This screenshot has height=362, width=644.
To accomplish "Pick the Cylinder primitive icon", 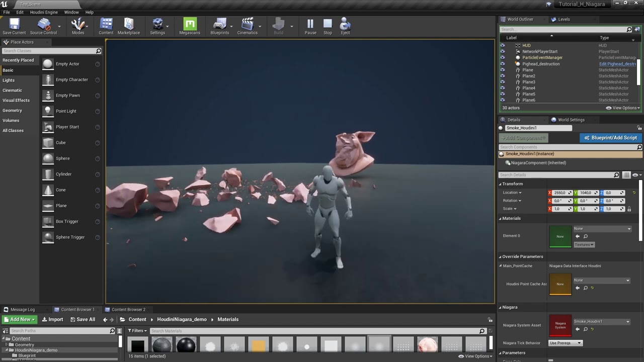I will [48, 174].
